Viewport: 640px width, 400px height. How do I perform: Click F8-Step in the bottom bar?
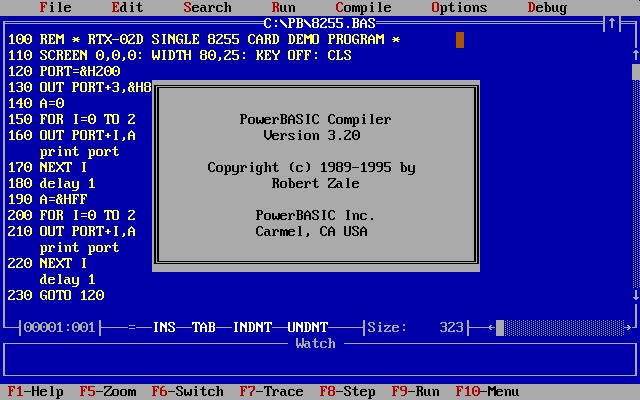(347, 391)
